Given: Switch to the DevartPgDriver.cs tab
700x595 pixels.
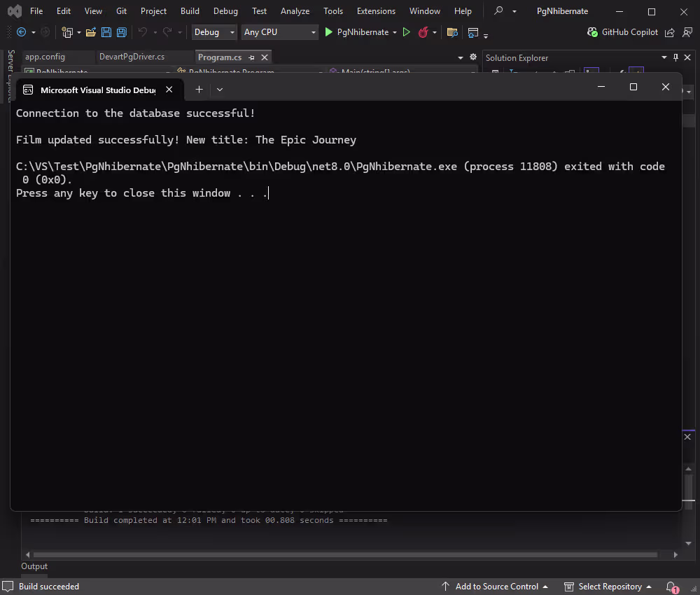Looking at the screenshot, I should [132, 57].
